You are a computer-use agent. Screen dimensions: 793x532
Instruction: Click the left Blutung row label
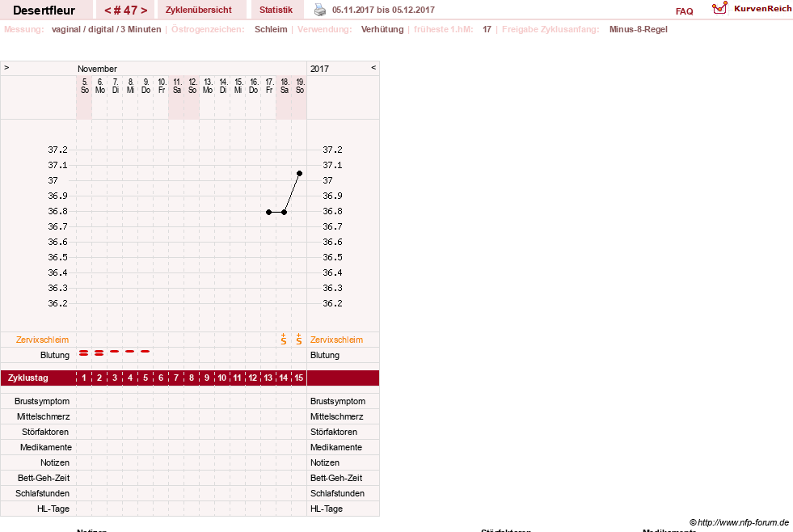(x=55, y=355)
